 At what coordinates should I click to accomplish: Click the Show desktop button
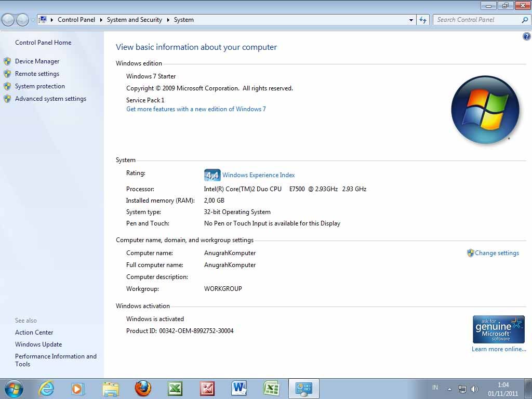528,389
